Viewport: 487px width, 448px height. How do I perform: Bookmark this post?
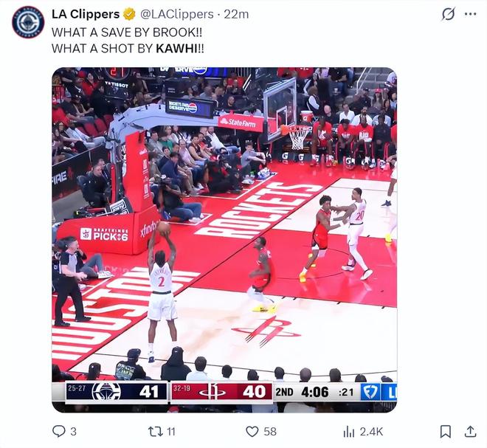446,432
